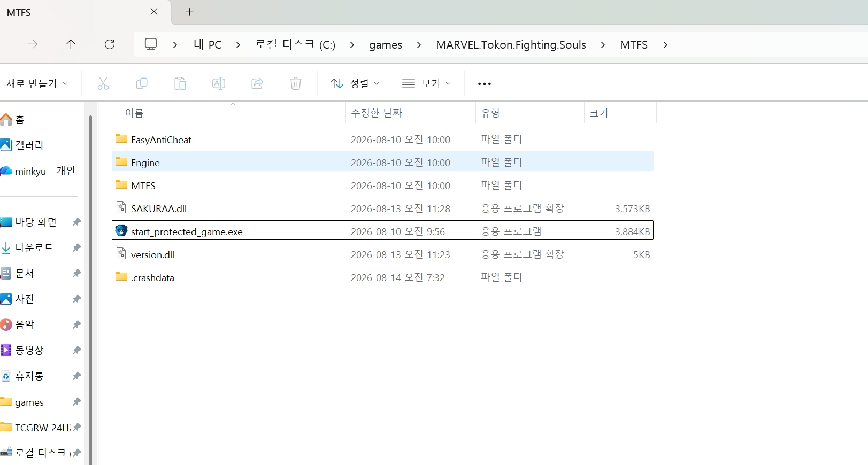Unpin 사진 using its pin icon
The height and width of the screenshot is (465, 868).
tap(77, 299)
